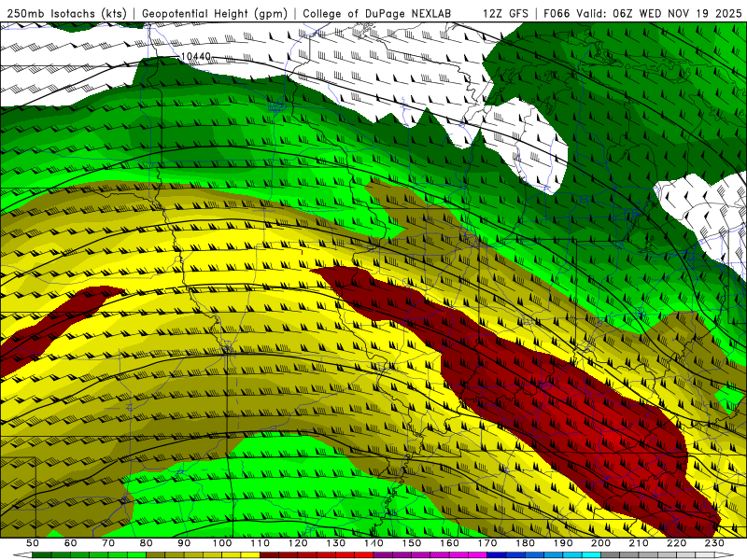The image size is (747, 560).
Task: Click the '90' value on the color scale
Action: (184, 543)
